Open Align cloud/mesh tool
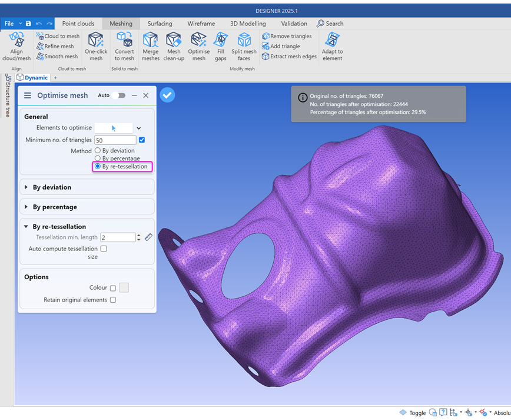Viewport: 511px width, 420px height. click(16, 47)
